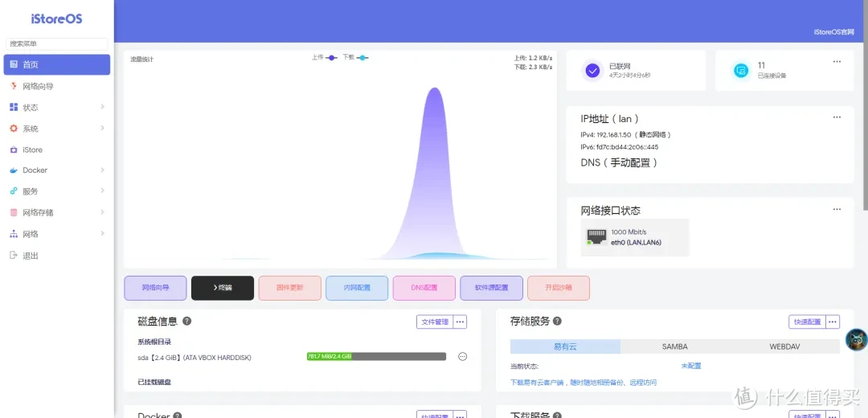Click the iStoreOS logo
This screenshot has height=418, width=868.
[x=56, y=18]
